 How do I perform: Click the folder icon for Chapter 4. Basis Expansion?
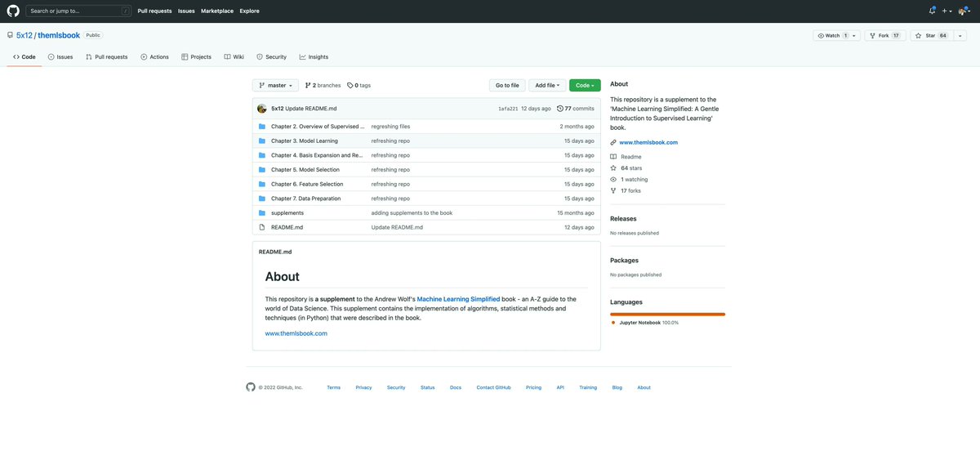[262, 155]
